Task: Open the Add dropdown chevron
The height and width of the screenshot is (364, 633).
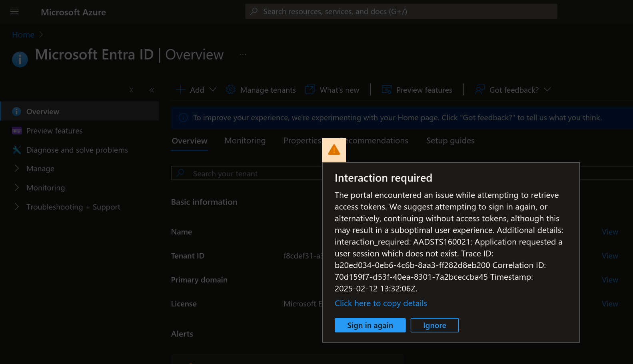Action: pyautogui.click(x=213, y=90)
